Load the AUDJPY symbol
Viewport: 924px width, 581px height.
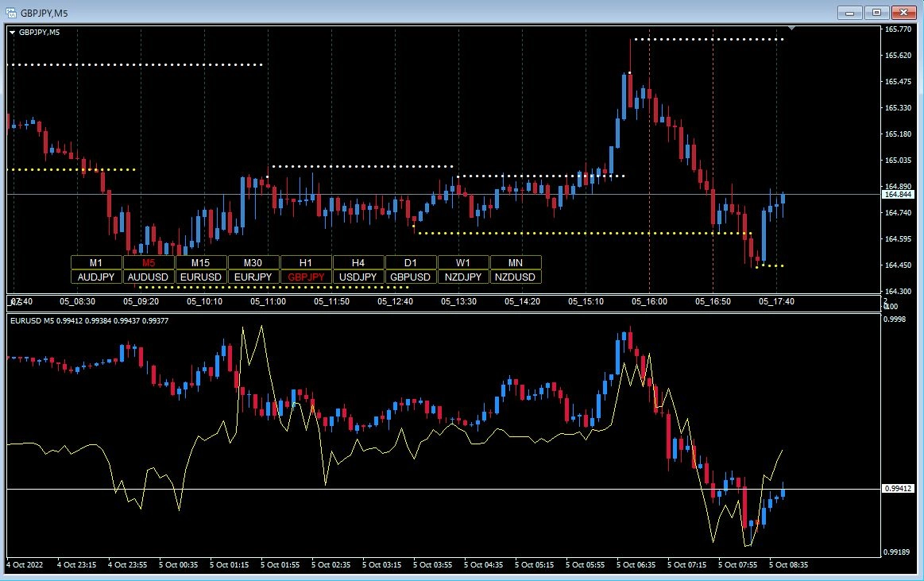pos(96,277)
